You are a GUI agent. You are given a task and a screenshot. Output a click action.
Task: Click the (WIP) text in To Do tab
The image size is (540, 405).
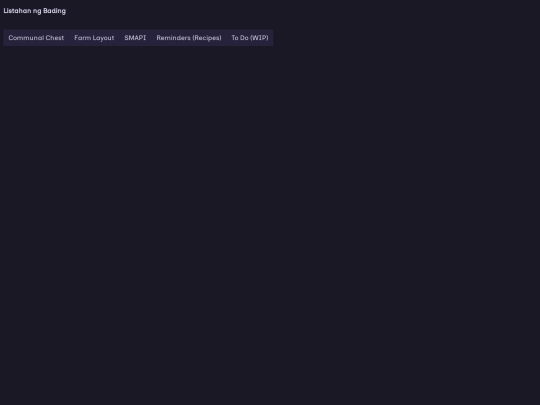259,38
